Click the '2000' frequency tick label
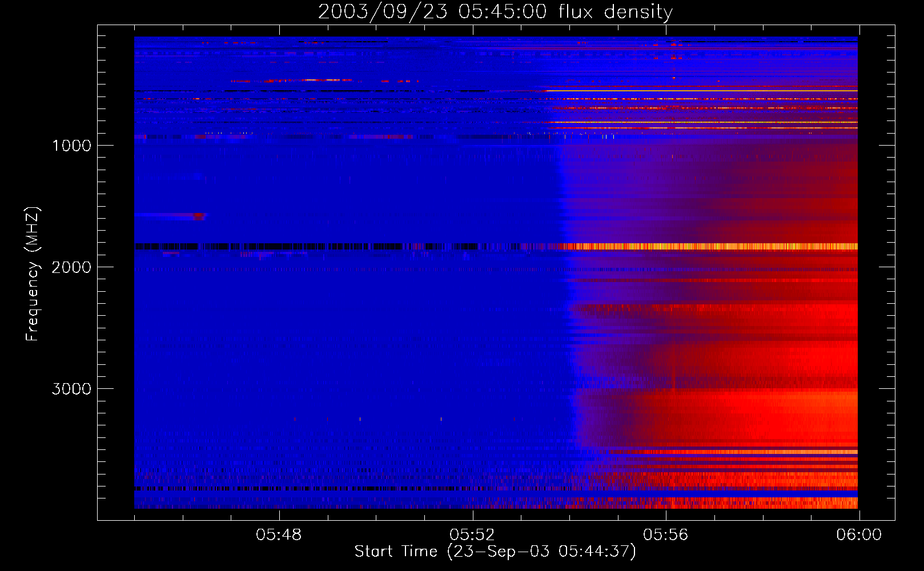924x571 pixels. pyautogui.click(x=71, y=267)
